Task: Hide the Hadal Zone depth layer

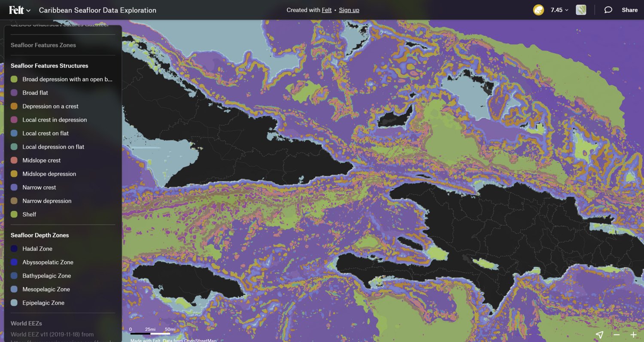Action: tap(14, 248)
